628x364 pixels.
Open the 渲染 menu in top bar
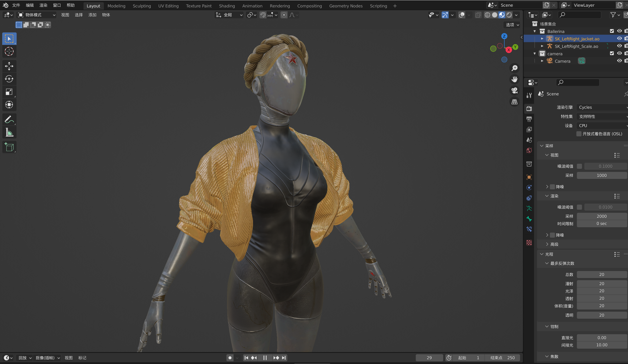click(x=43, y=5)
